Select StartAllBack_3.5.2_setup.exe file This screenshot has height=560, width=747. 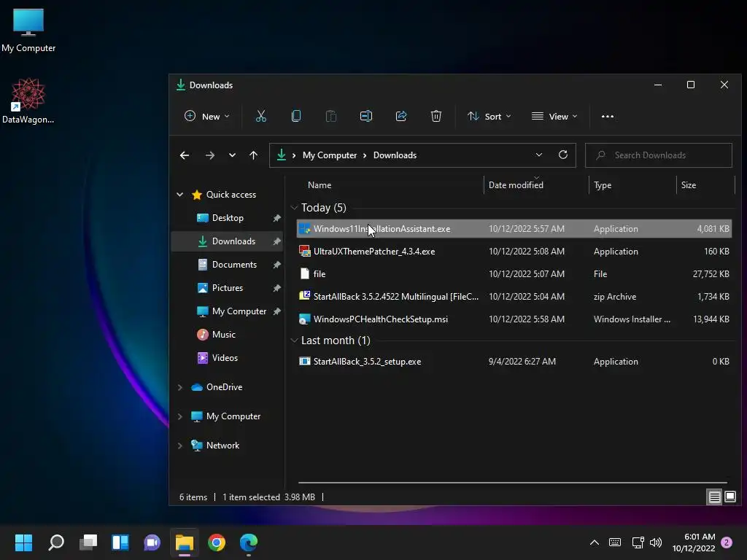tap(514, 362)
